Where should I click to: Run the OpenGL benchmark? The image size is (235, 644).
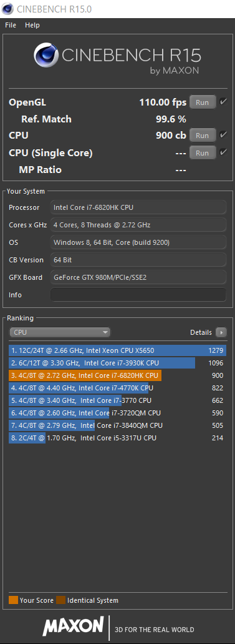click(203, 102)
